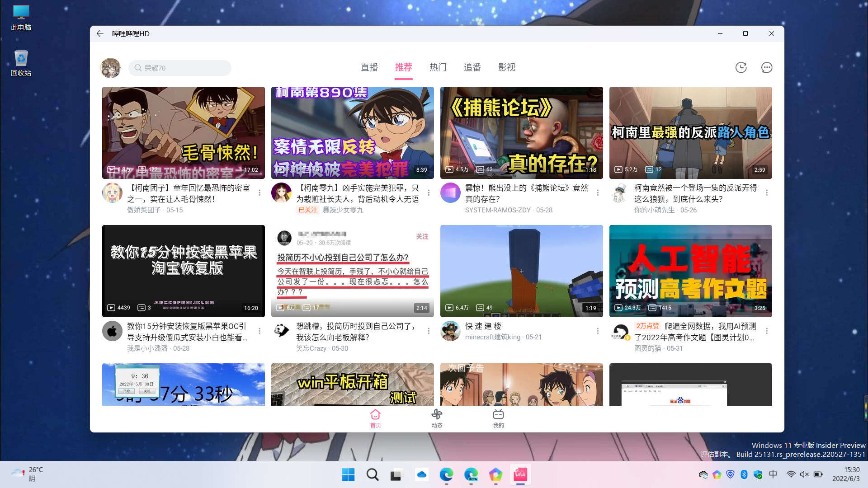Open 我的 in bottom navigation
This screenshot has width=868, height=488.
click(499, 418)
